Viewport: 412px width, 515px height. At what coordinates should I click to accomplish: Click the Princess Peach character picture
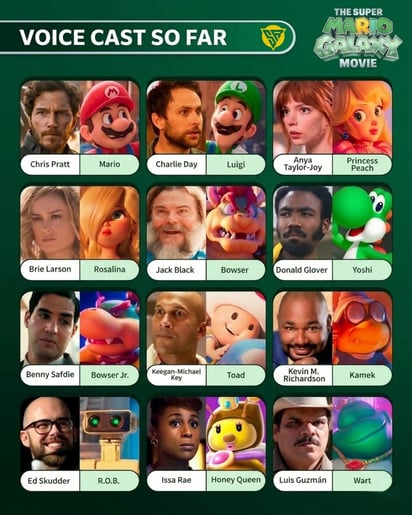point(362,118)
